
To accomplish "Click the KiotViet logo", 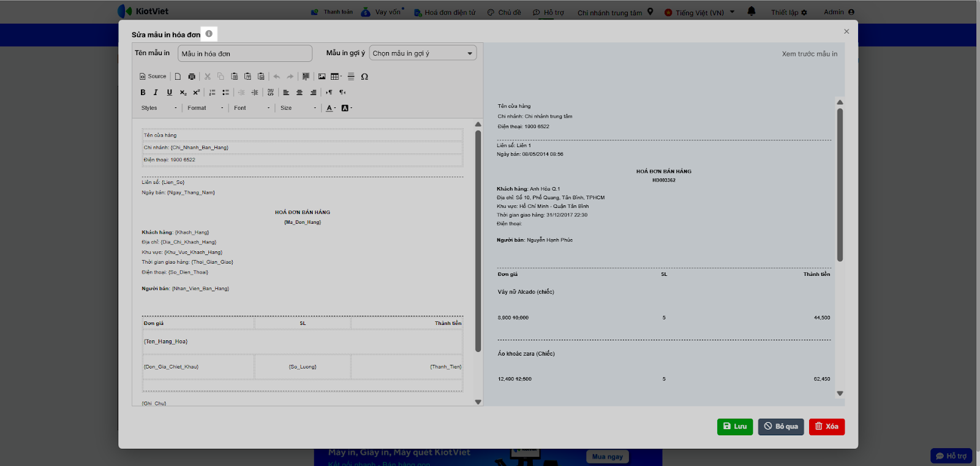I will coord(143,11).
